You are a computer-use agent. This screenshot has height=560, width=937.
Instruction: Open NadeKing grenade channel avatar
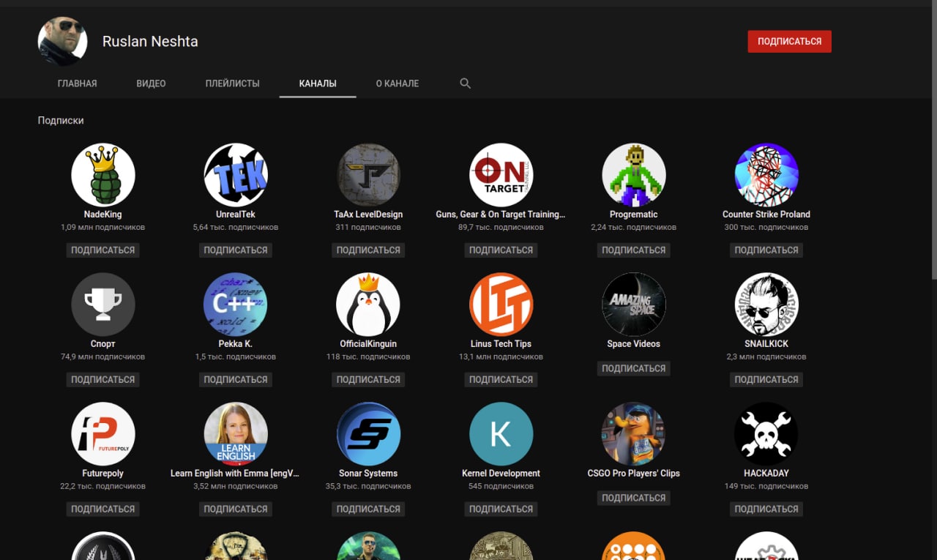click(x=103, y=175)
